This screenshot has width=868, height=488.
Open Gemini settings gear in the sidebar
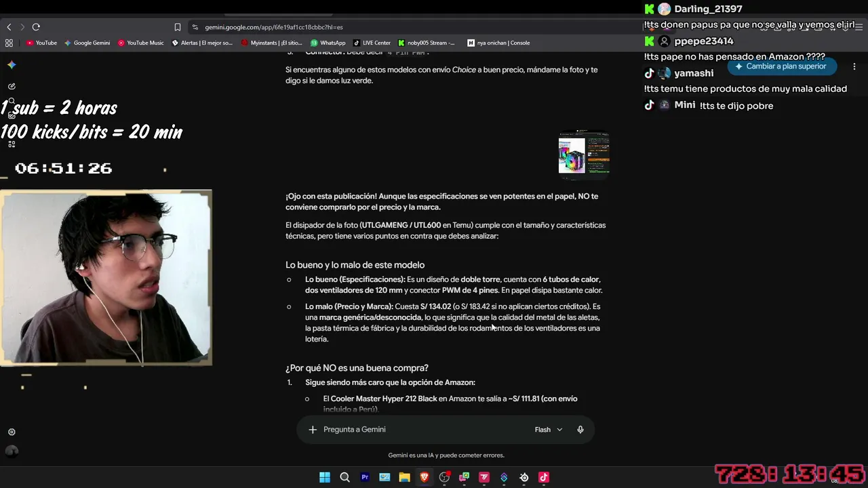(12, 432)
